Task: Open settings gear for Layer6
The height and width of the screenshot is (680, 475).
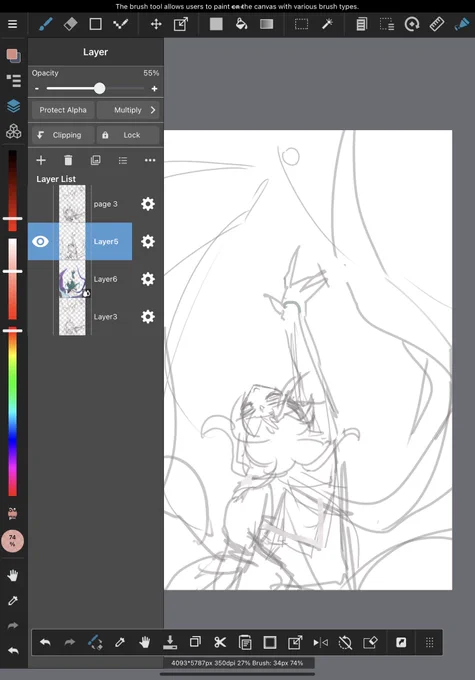Action: point(148,279)
